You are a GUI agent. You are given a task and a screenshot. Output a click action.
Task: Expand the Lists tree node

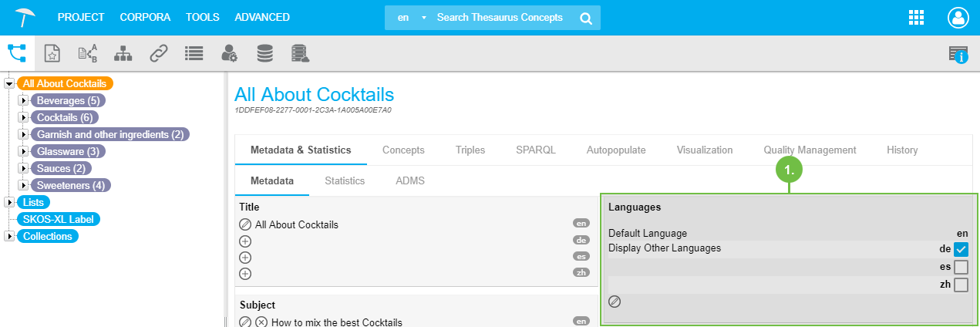(x=9, y=202)
